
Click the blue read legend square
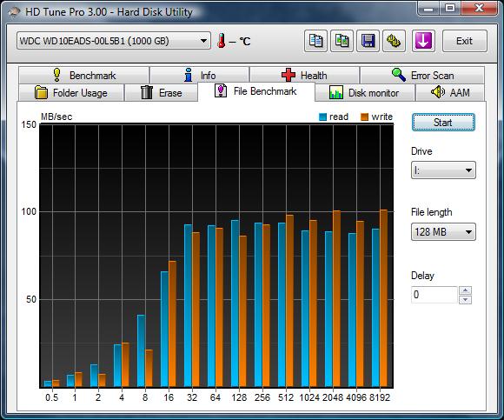coord(322,117)
